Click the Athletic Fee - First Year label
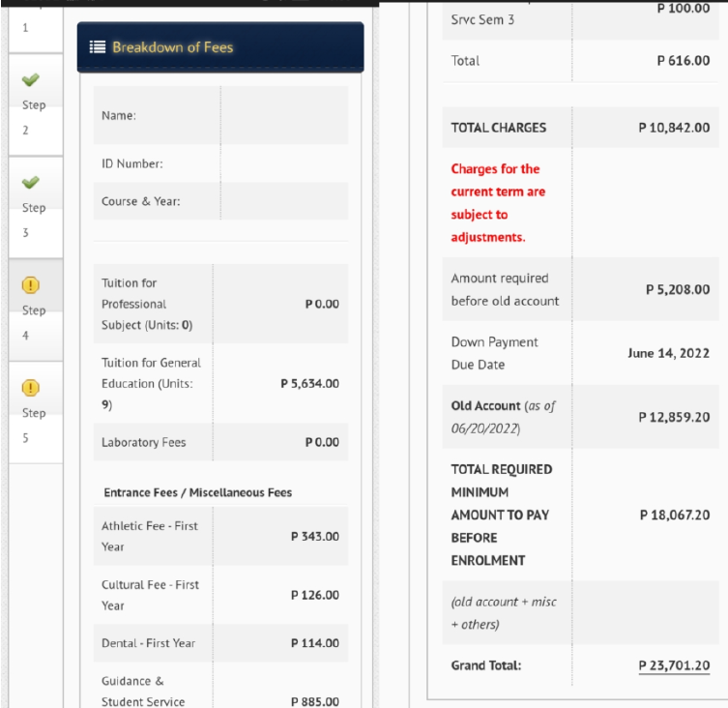The width and height of the screenshot is (728, 708). (x=150, y=536)
